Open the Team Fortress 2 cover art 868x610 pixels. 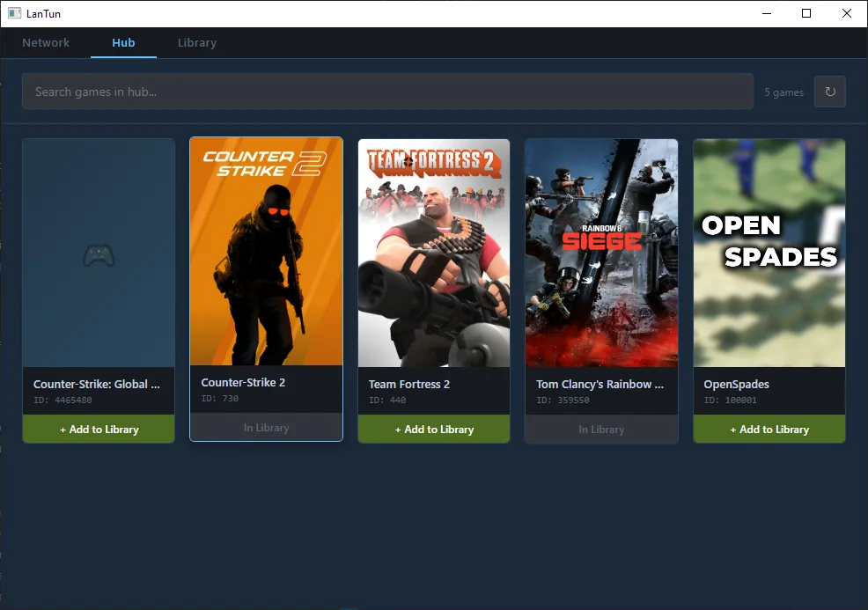[434, 253]
